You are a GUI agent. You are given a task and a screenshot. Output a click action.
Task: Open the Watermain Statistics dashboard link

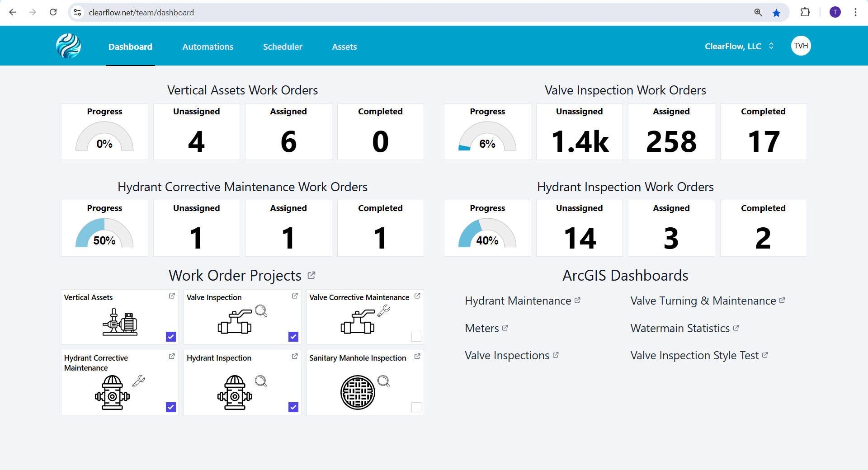(x=684, y=329)
